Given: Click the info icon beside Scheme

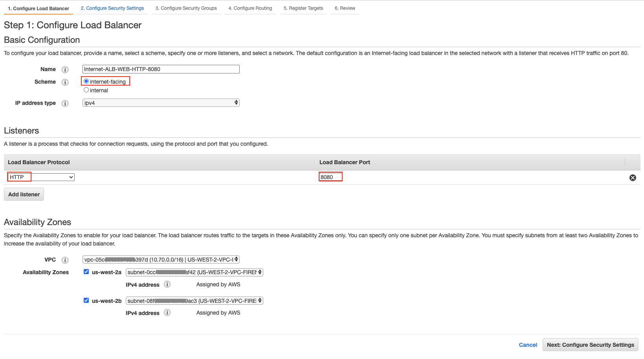Looking at the screenshot, I should [x=65, y=82].
